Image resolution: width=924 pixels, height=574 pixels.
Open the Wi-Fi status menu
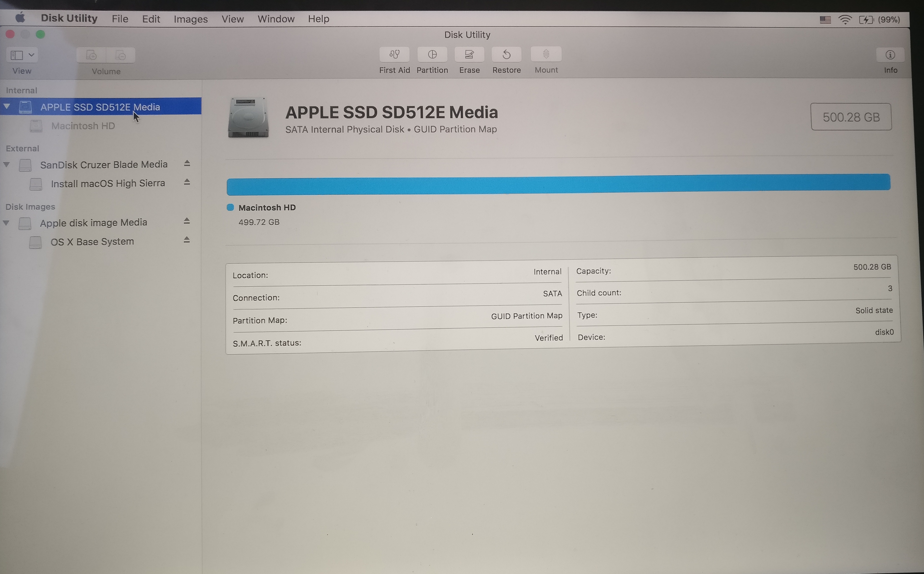[x=845, y=20]
